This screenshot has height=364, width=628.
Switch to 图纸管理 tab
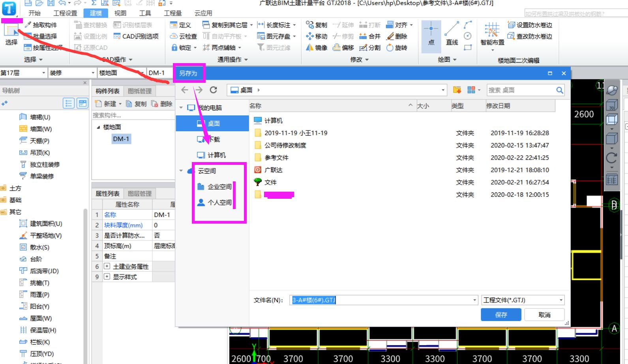pos(140,91)
